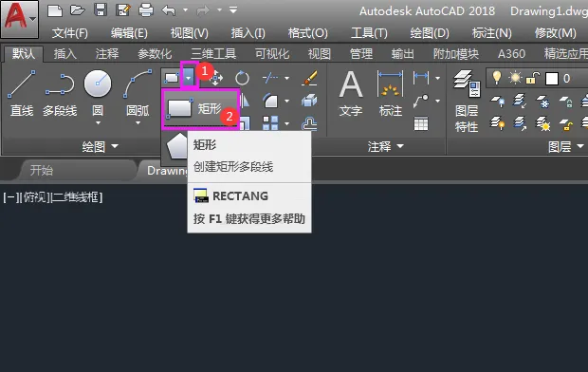This screenshot has width=588, height=372.
Task: Open 图层特性 layer properties manager
Action: click(x=467, y=102)
